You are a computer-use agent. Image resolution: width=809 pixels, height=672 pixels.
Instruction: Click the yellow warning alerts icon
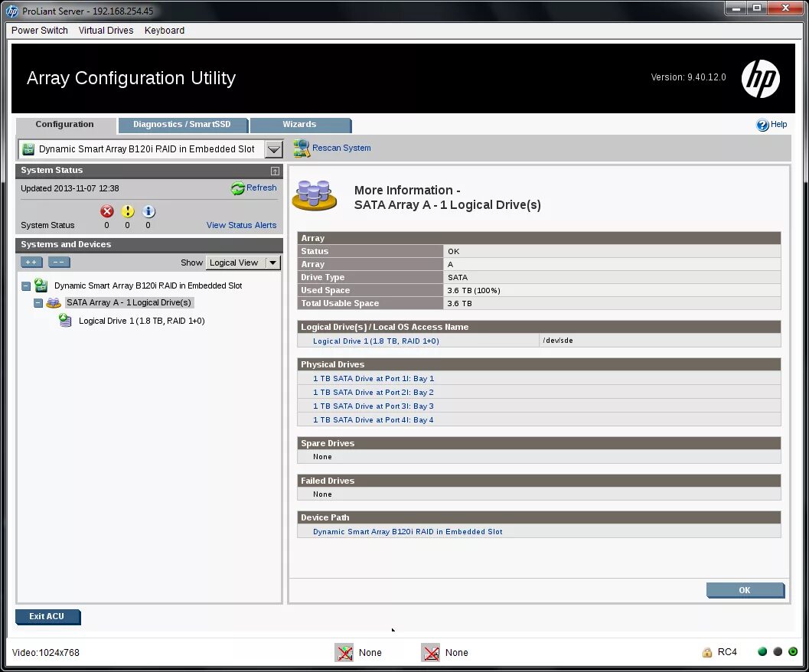tap(128, 211)
